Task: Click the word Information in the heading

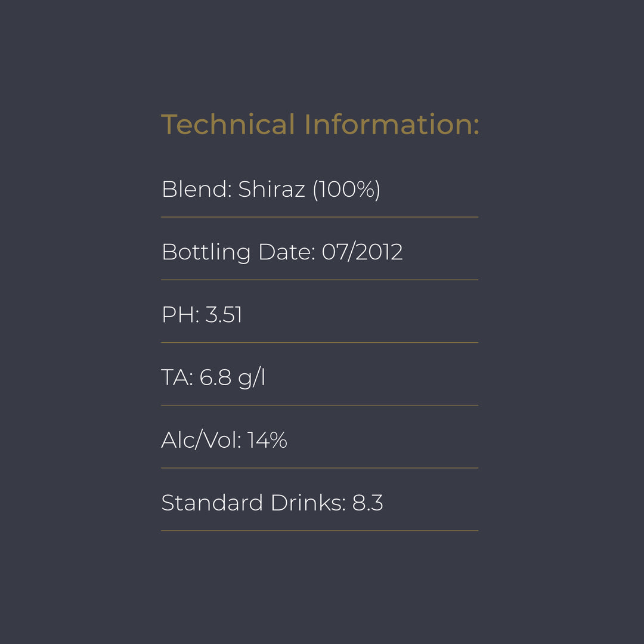Action: click(x=391, y=125)
